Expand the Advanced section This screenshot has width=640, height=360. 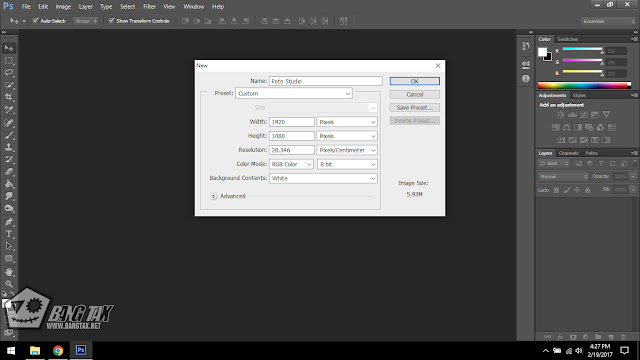coord(213,196)
